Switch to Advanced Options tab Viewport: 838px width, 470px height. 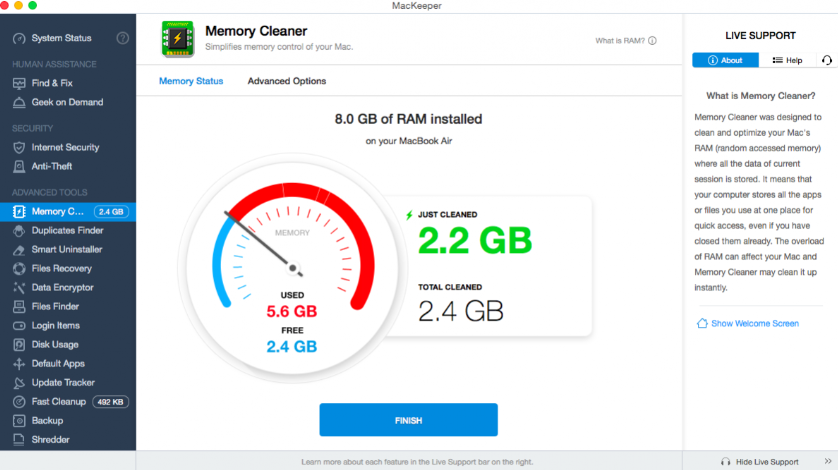coord(287,81)
